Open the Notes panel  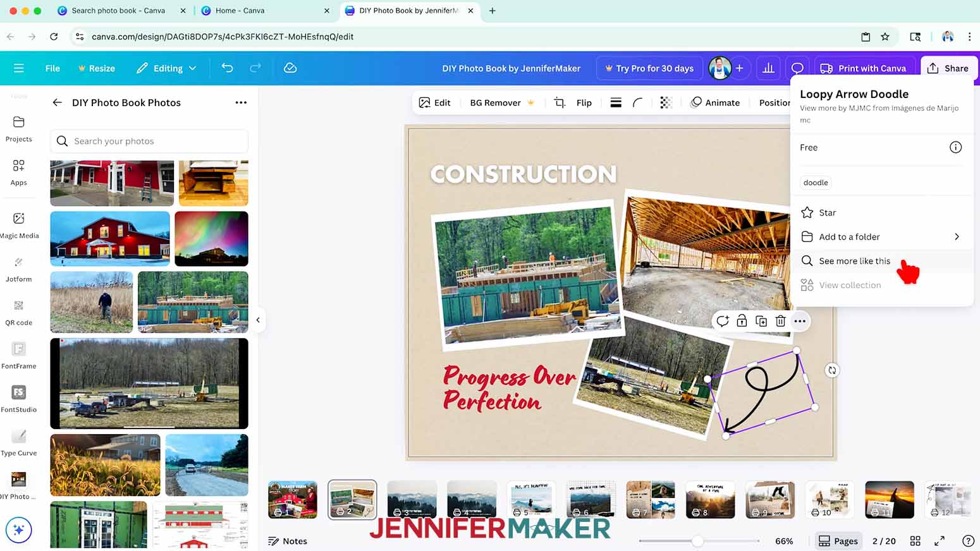click(x=288, y=541)
